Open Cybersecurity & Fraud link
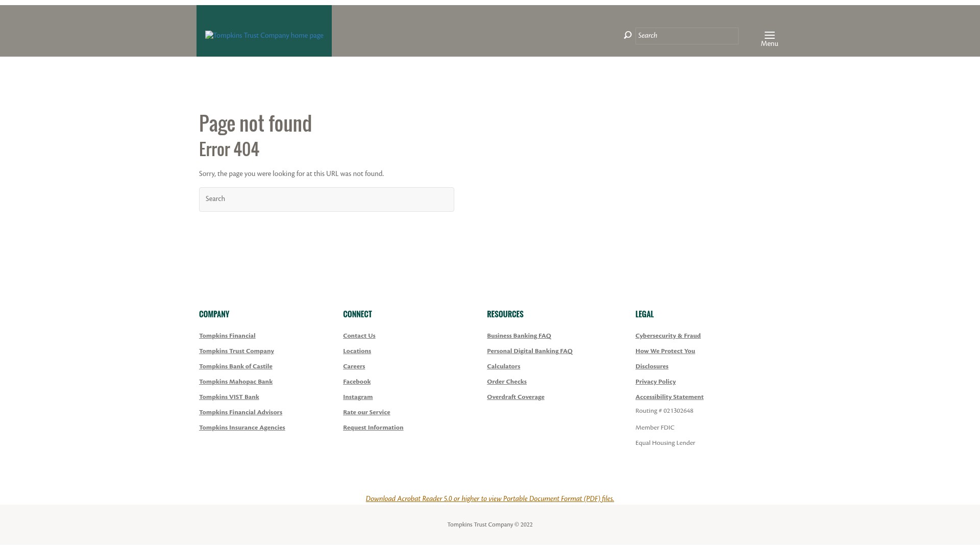Screen dimensions: 980x551 tap(668, 336)
